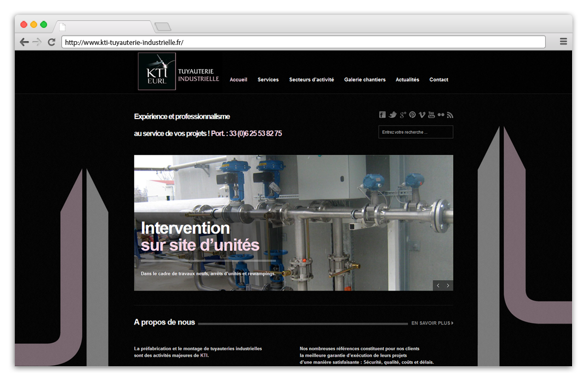Subscribe via the RSS feed icon
This screenshot has width=588, height=392.
[x=450, y=115]
